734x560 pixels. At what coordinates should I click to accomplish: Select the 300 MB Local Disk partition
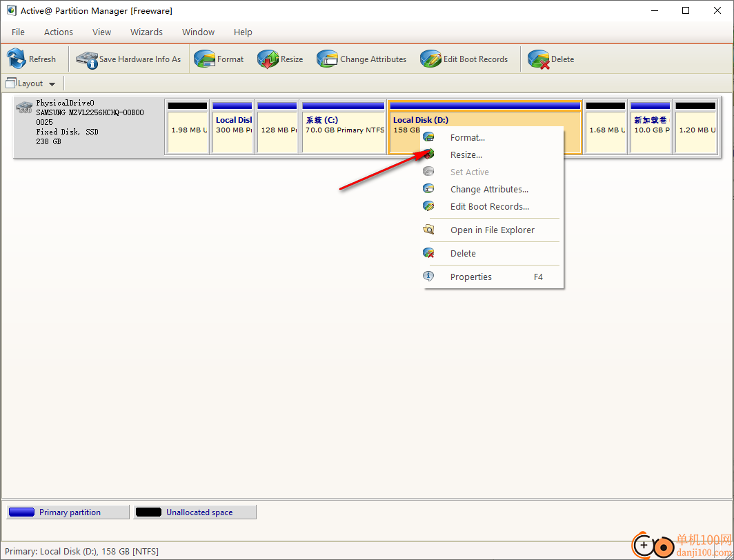click(232, 127)
